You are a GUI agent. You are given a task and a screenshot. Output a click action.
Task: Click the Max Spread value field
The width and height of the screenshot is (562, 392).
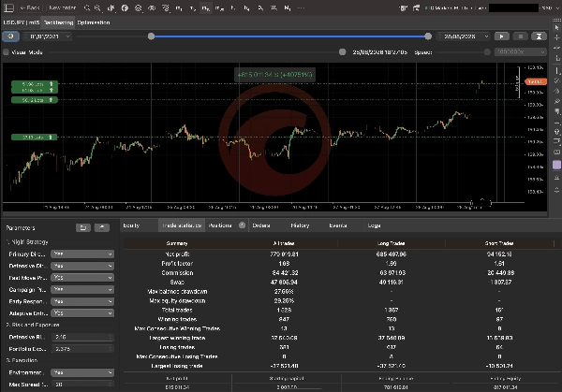[82, 385]
